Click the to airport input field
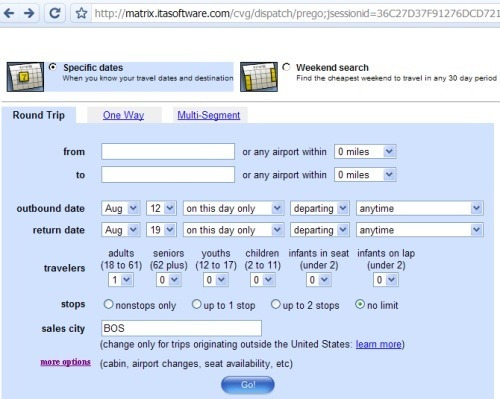 click(x=168, y=175)
